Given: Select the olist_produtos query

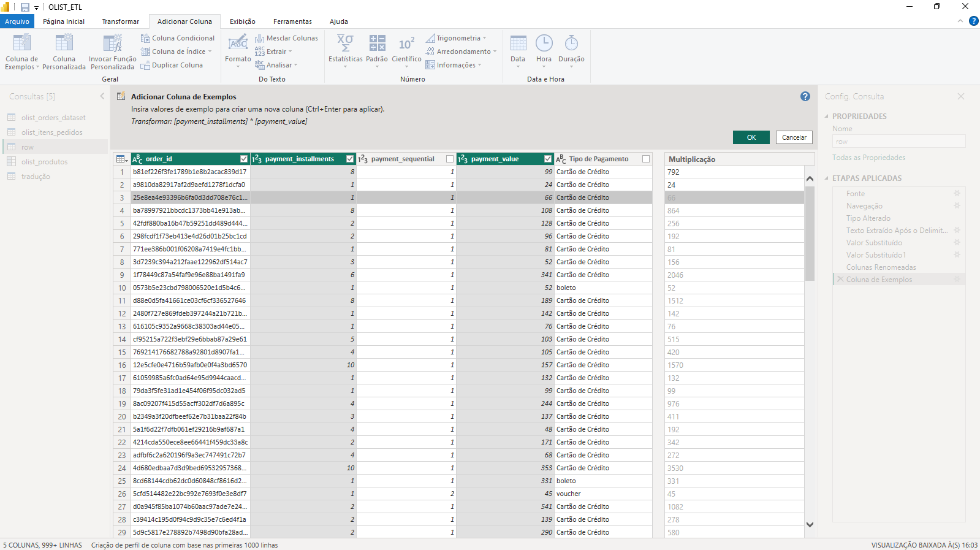Looking at the screenshot, I should pyautogui.click(x=44, y=162).
